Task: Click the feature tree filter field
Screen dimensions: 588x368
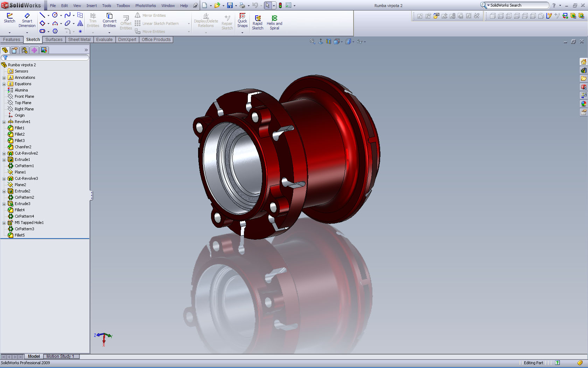Action: [45, 57]
